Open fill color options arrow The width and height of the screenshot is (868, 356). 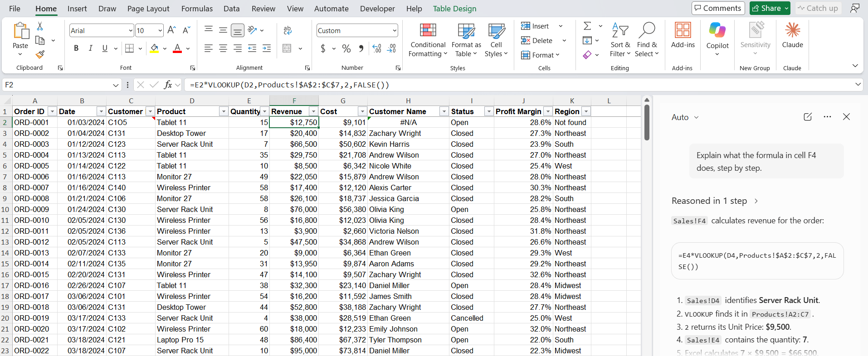click(165, 48)
